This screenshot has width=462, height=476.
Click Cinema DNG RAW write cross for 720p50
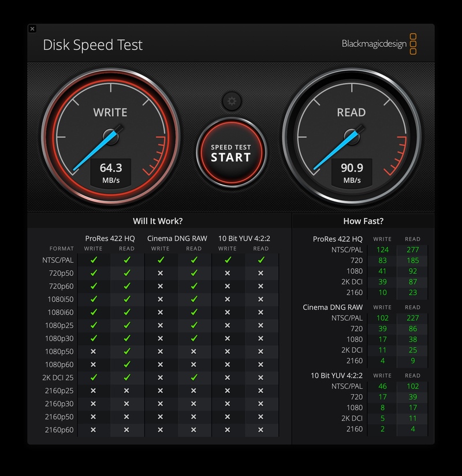tap(160, 273)
